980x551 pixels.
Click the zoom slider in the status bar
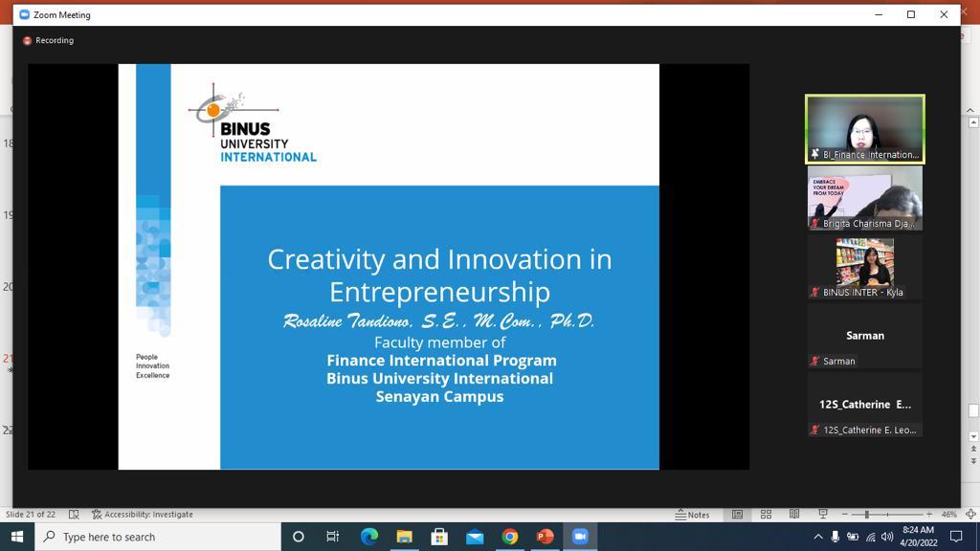887,515
